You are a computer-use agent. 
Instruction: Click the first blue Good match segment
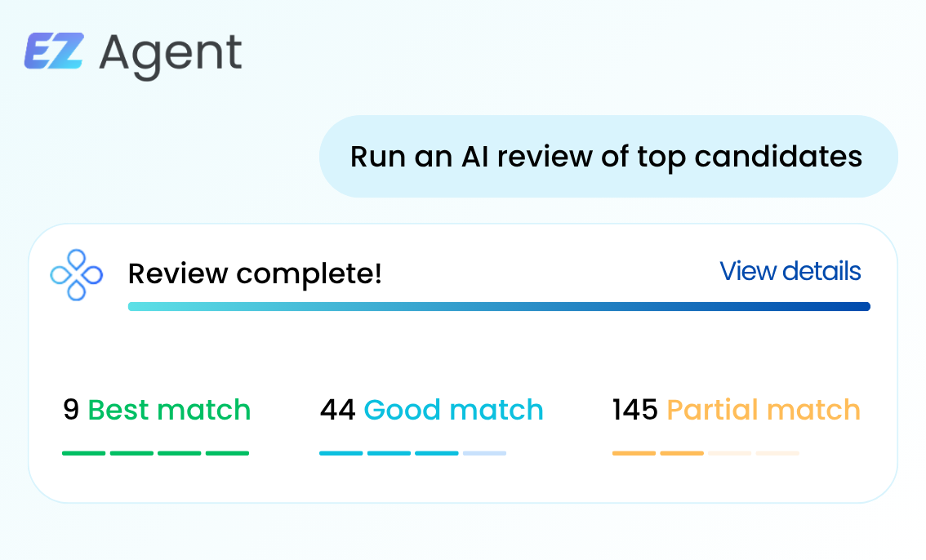coord(341,453)
